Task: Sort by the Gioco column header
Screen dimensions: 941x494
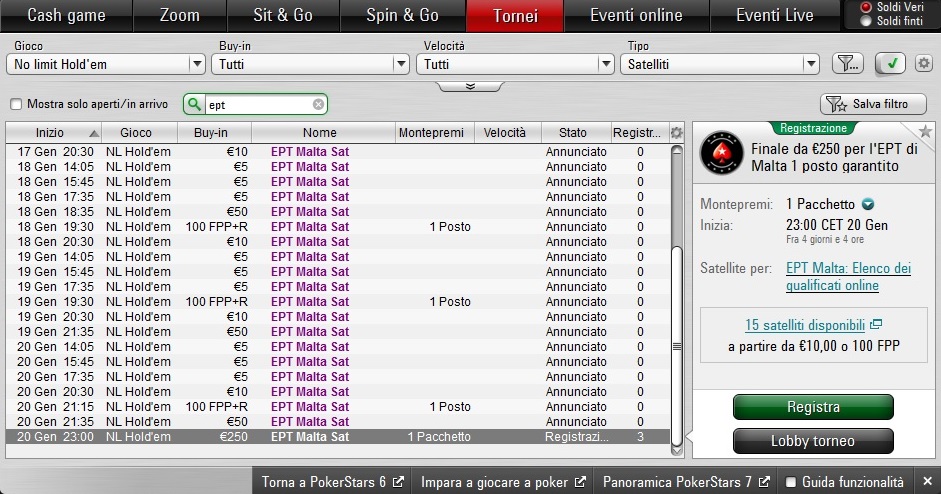Action: tap(139, 133)
